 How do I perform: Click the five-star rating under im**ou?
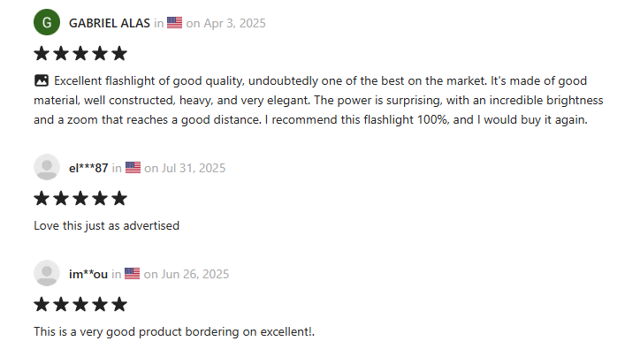pos(80,304)
